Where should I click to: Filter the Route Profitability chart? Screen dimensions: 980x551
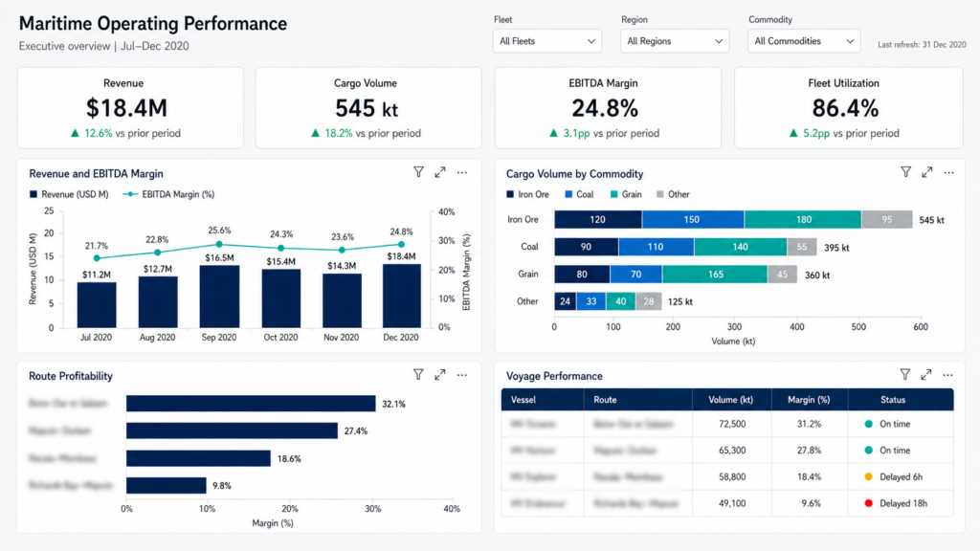(419, 374)
